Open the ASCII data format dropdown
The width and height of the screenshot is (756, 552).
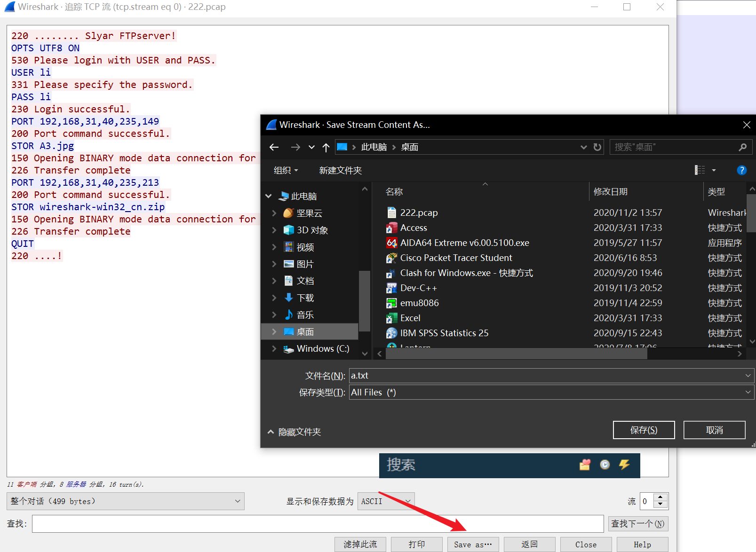point(386,501)
